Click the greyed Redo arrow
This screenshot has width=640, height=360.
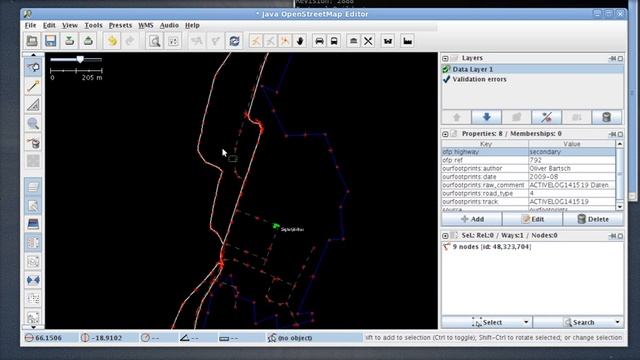[130, 41]
